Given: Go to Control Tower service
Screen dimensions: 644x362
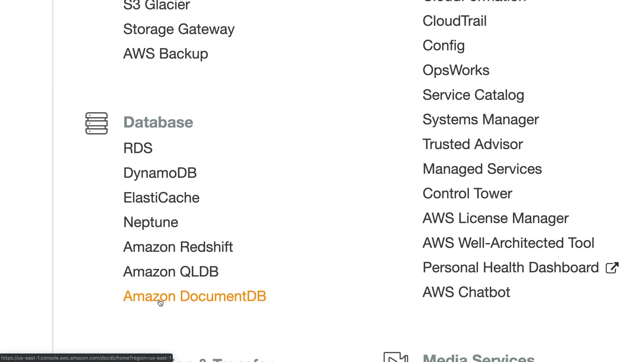Looking at the screenshot, I should [x=467, y=194].
